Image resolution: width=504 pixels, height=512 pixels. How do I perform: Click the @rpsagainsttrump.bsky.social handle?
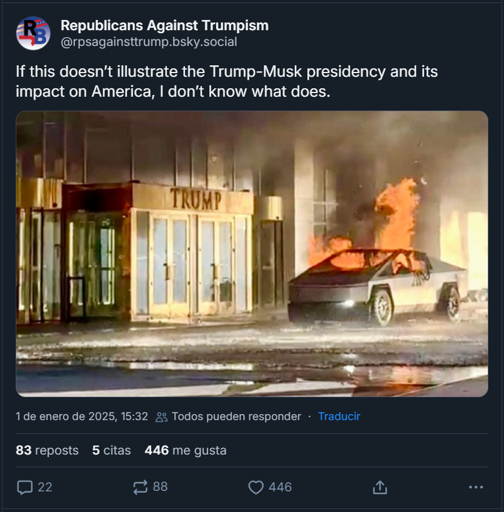149,42
